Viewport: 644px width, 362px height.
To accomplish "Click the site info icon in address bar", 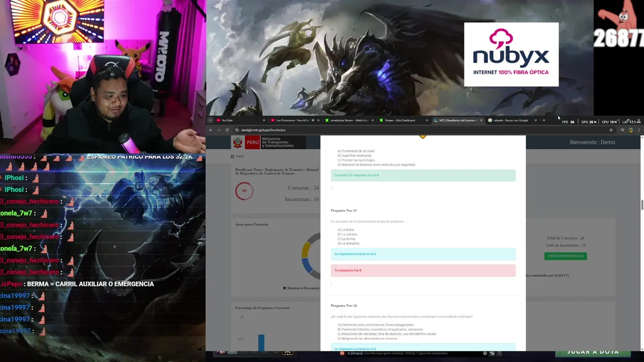I will (x=237, y=130).
